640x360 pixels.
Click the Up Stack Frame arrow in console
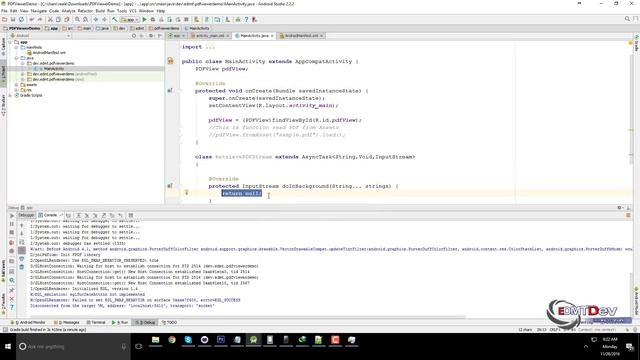[x=22, y=226]
